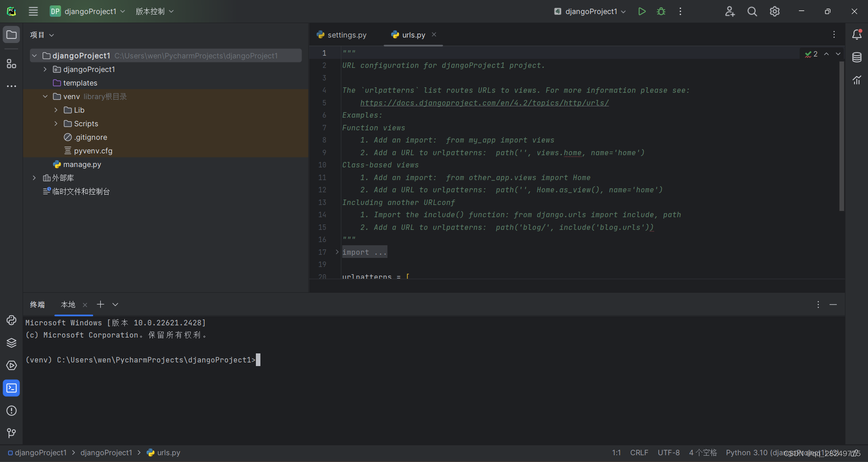Hide the terminal panel
This screenshot has height=462, width=868.
point(833,305)
